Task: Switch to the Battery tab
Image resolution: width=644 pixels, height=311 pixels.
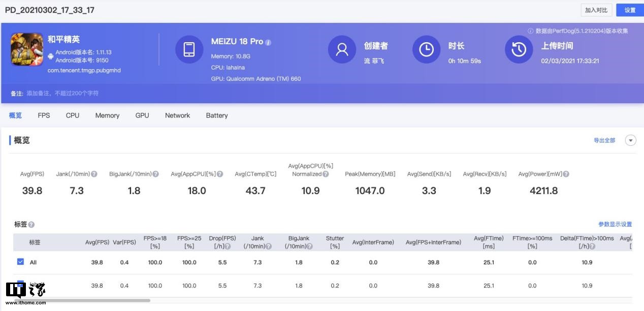Action: coord(217,115)
